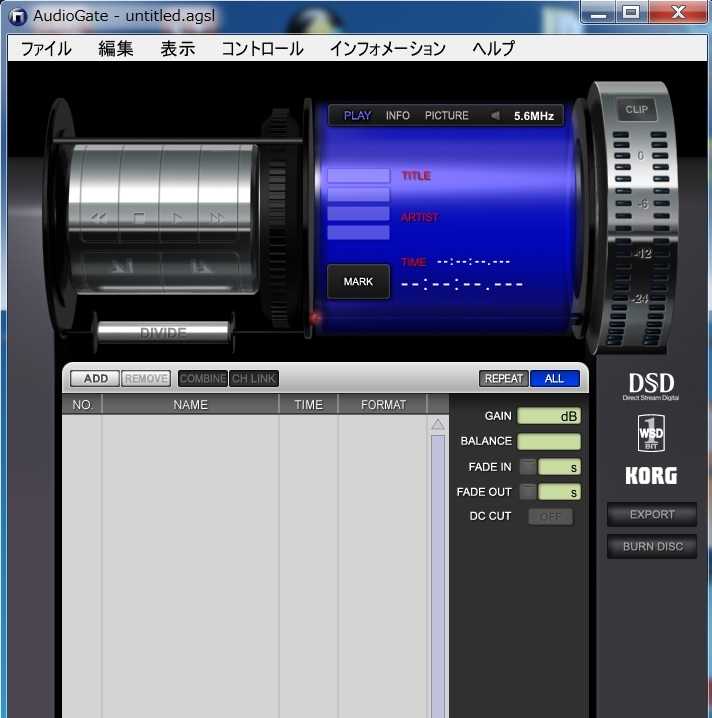Click the GAIN dB field
712x718 pixels.
[549, 416]
